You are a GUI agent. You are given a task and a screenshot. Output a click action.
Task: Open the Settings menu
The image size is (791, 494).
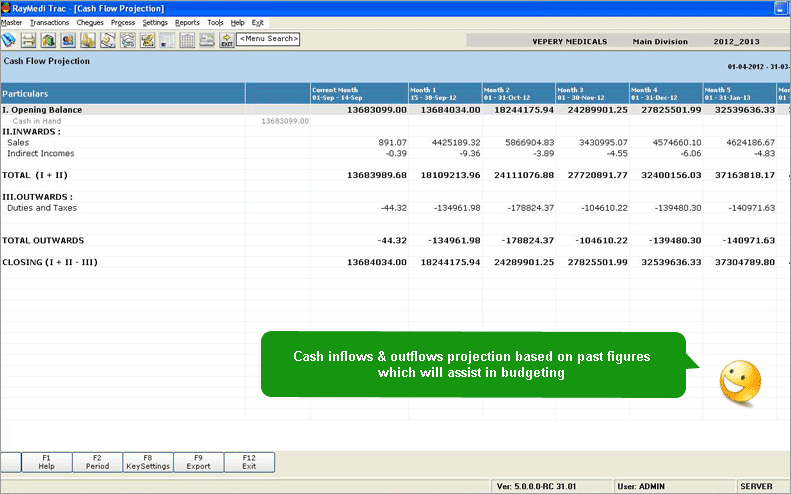point(155,23)
